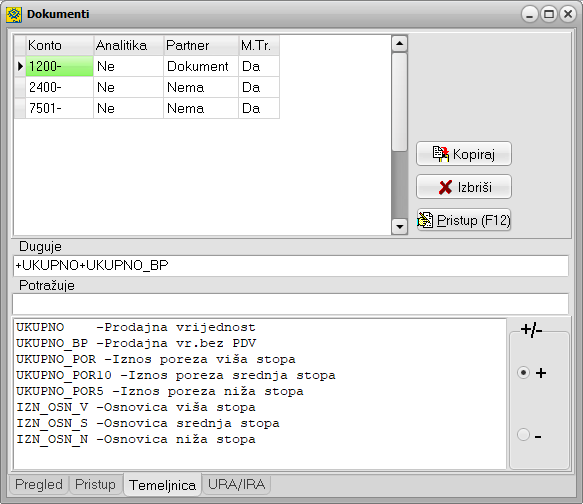The height and width of the screenshot is (504, 583).
Task: Click the Pristup (F12) document icon
Action: pyautogui.click(x=425, y=220)
